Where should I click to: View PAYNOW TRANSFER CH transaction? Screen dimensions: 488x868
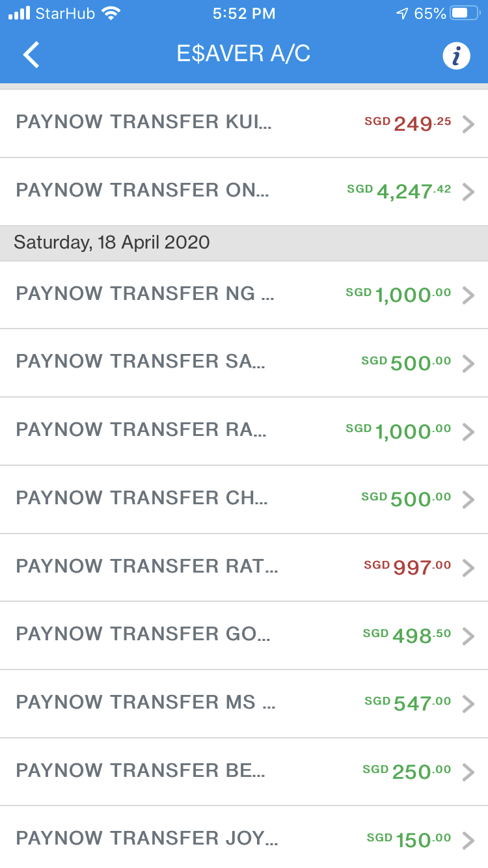click(142, 498)
